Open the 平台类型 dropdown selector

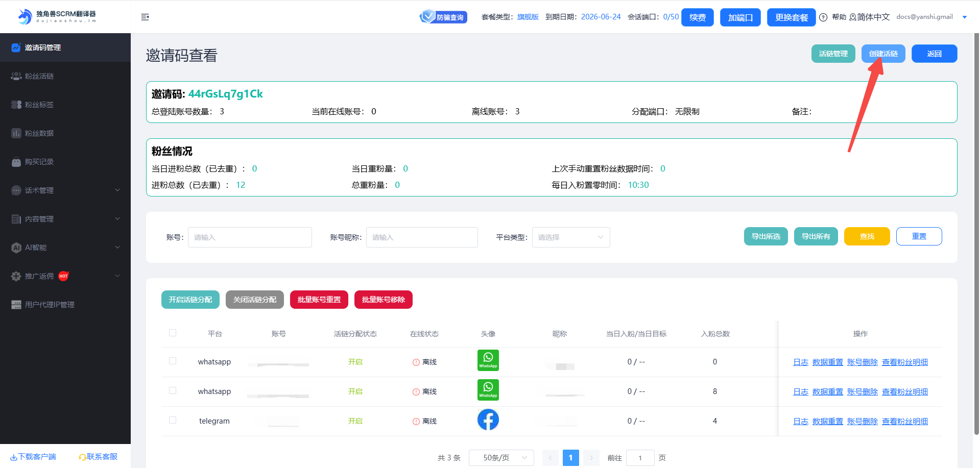[570, 237]
